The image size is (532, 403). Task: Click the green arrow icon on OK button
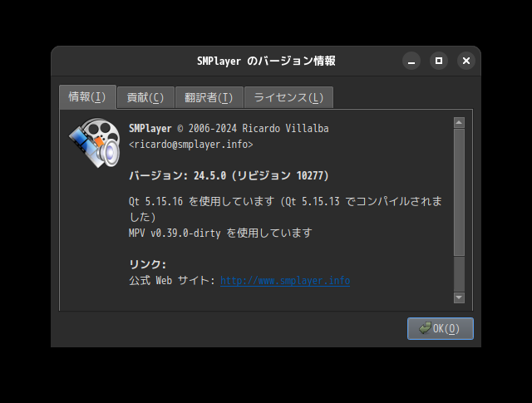click(x=425, y=328)
